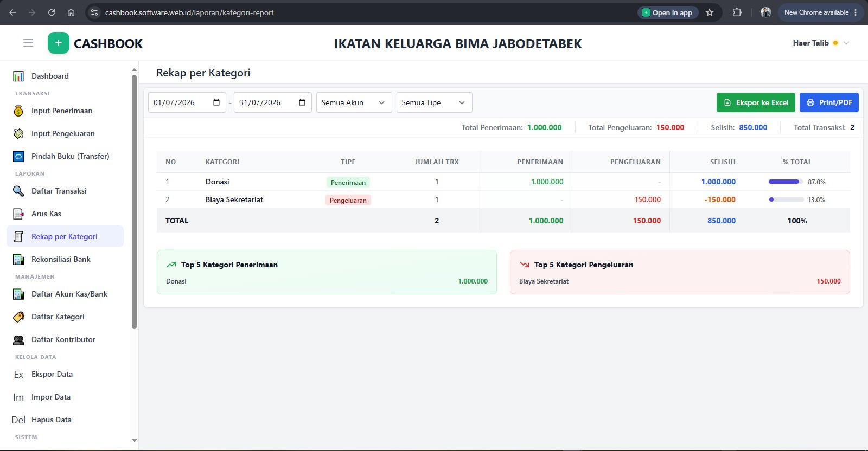This screenshot has width=868, height=451.
Task: Click the Rekap per Kategori scroll icon
Action: pos(18,237)
